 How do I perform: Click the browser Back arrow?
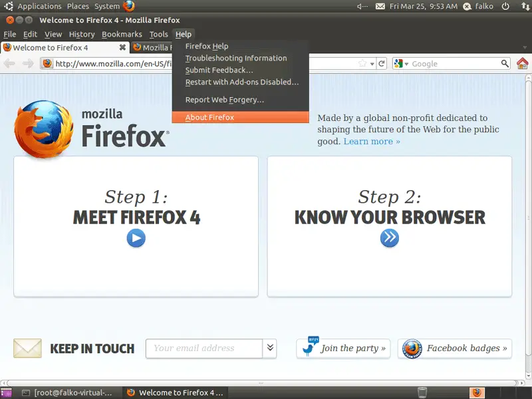point(9,63)
